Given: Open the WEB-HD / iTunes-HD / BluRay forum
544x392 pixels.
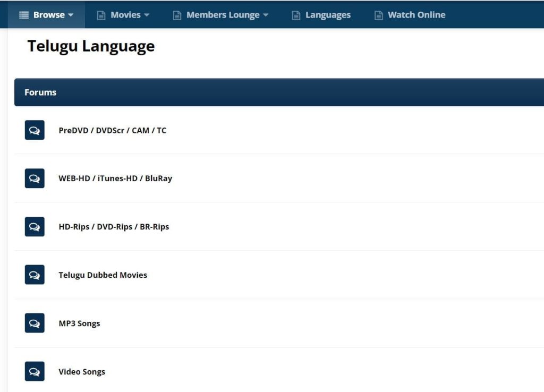Looking at the screenshot, I should (x=115, y=178).
